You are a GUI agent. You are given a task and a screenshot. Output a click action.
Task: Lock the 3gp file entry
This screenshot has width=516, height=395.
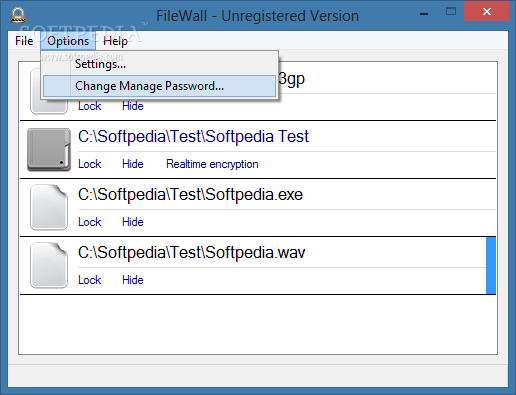point(90,106)
